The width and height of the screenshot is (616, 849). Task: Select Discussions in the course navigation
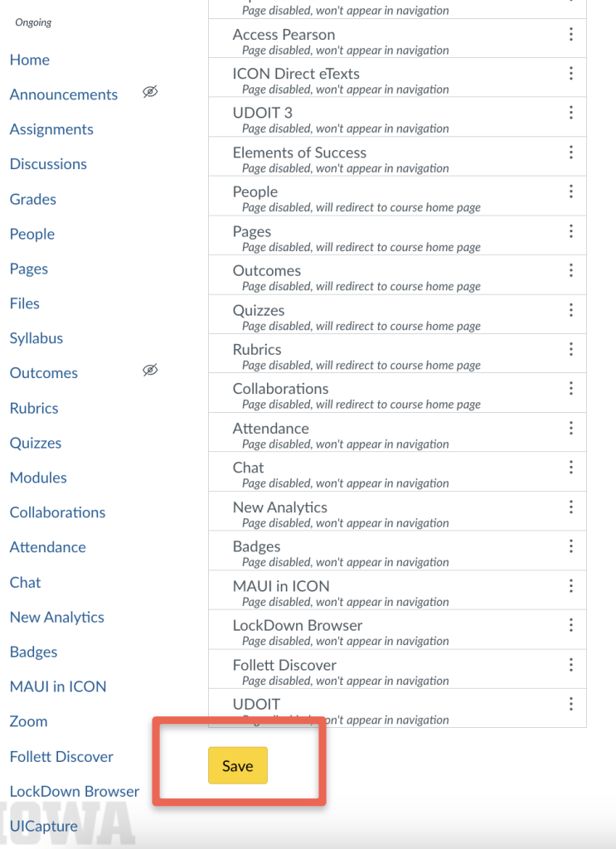click(x=47, y=164)
